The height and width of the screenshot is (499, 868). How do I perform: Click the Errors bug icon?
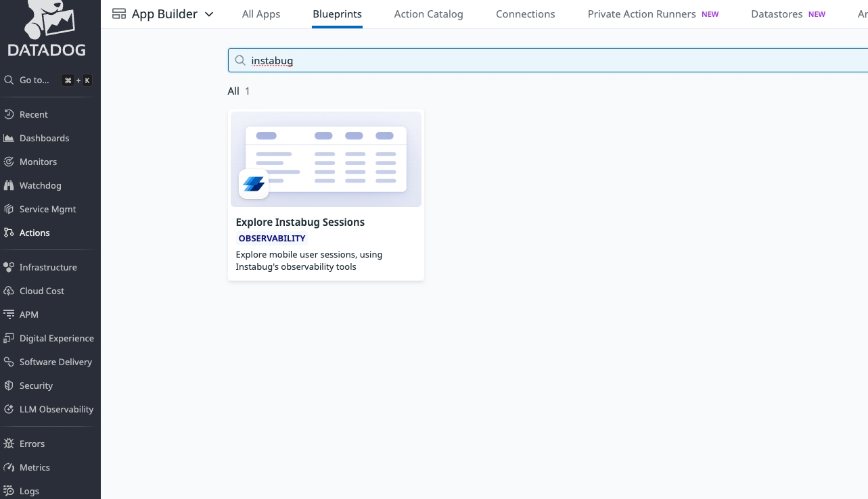click(x=9, y=444)
